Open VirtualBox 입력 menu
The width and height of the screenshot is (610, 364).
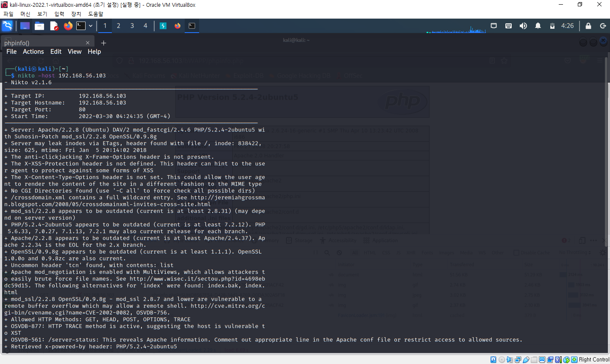[59, 14]
